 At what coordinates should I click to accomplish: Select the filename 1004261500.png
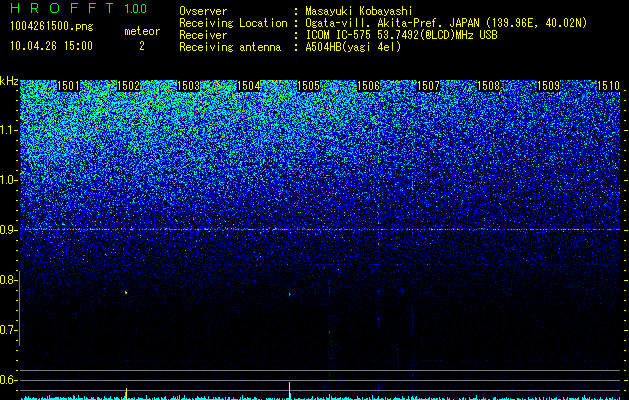[52, 27]
